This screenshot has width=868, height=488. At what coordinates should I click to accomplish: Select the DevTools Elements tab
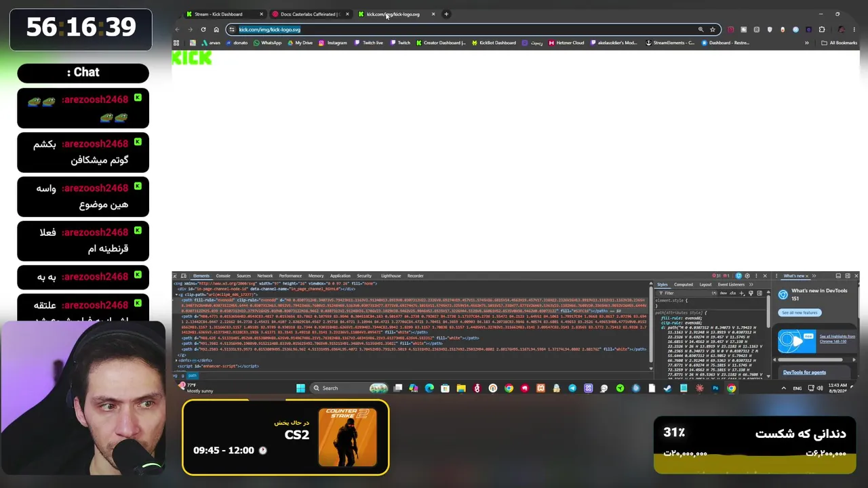pos(201,276)
